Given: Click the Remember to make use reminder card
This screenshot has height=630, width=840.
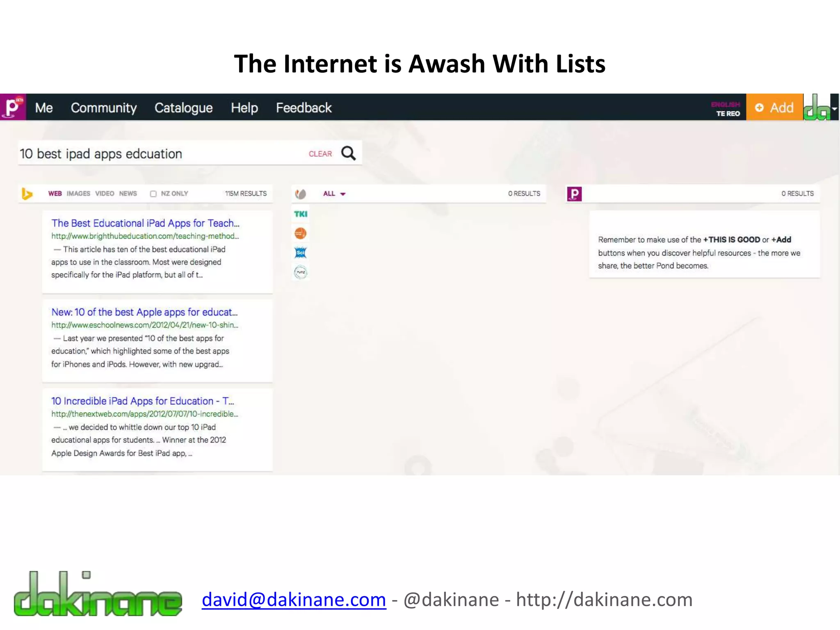Looking at the screenshot, I should click(x=704, y=244).
